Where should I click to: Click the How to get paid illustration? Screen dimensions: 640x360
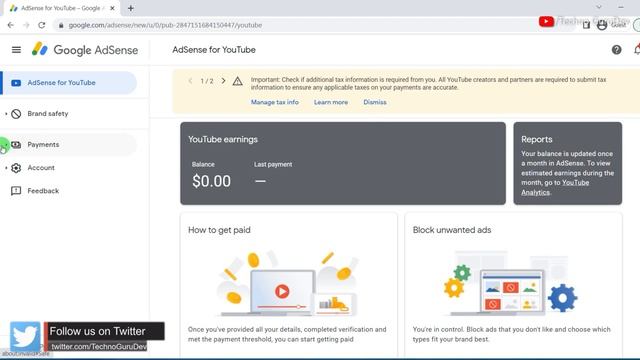click(288, 284)
